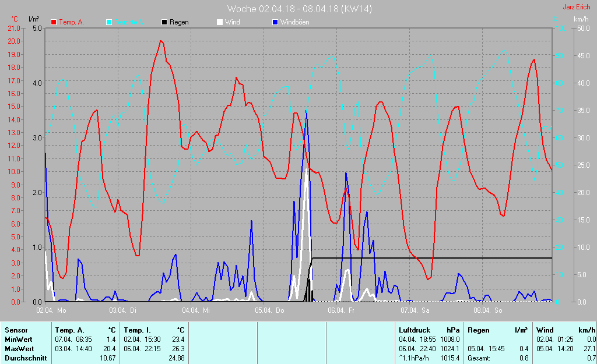Click the Durchschnitt row label

pos(26,358)
